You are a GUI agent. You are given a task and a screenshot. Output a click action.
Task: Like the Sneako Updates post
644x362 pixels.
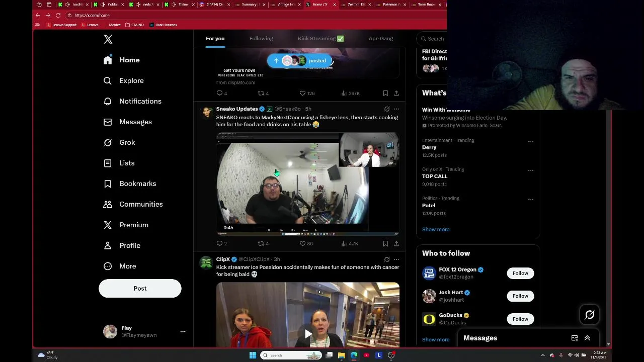306,243
